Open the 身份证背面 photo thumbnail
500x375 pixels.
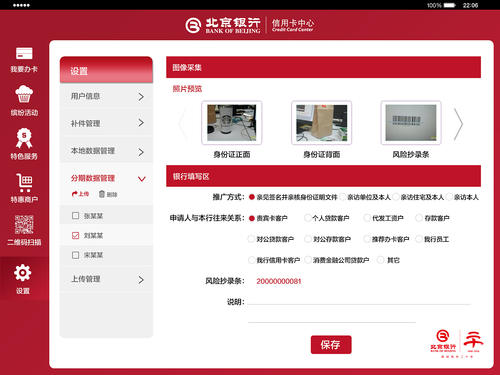(x=322, y=123)
